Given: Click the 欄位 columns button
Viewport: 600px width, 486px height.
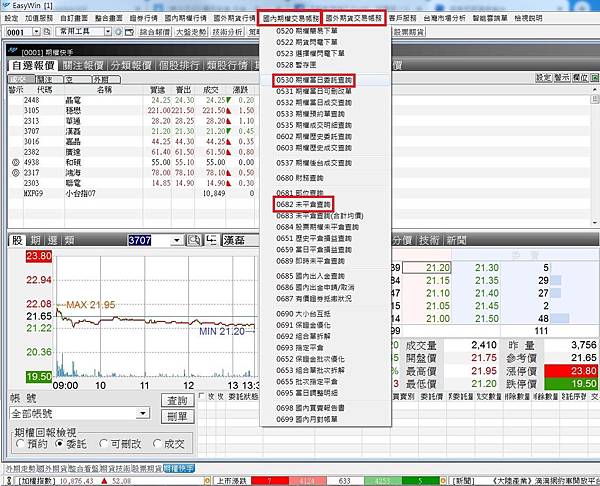Looking at the screenshot, I should (x=579, y=78).
